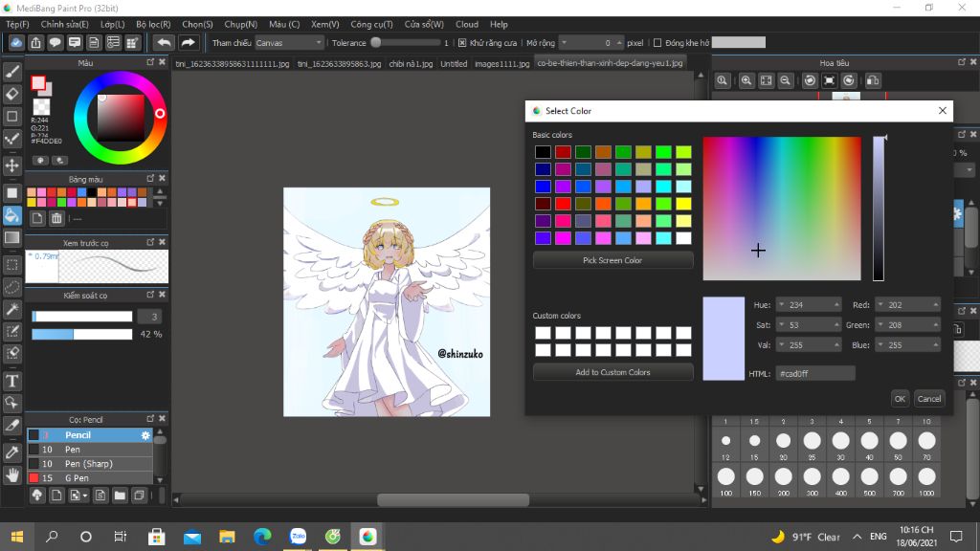Click the brush opacity 42% slider
The image size is (980, 551).
(x=82, y=334)
